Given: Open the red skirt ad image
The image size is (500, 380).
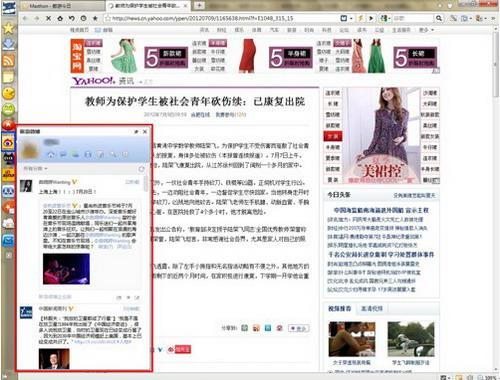Looking at the screenshot, I should [248, 56].
